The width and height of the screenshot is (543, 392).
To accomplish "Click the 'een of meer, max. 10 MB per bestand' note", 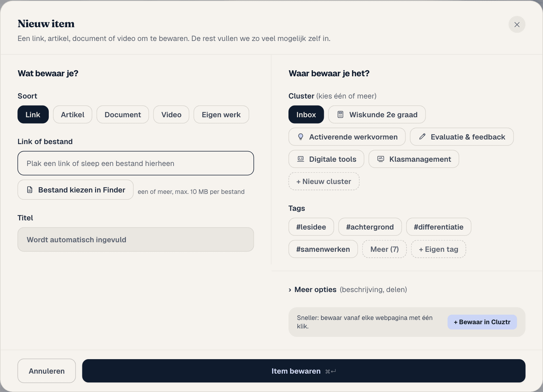I will pos(191,192).
